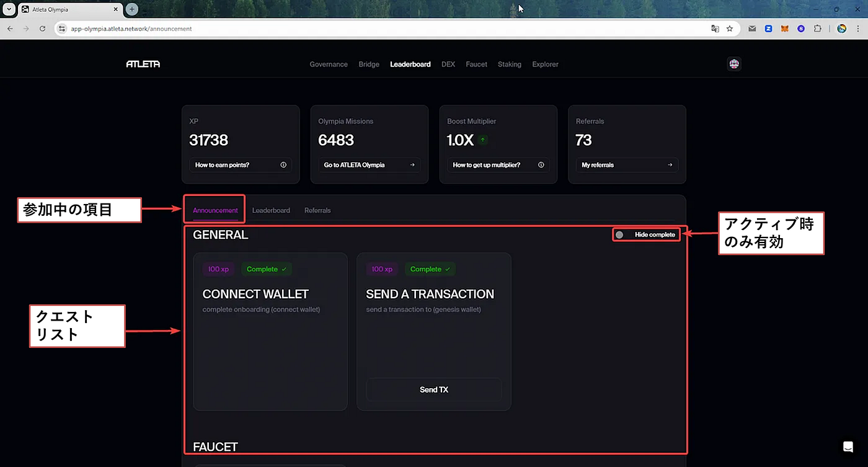Click Complete badge on SEND A TRANSACTION card
868x467 pixels.
[x=430, y=269]
